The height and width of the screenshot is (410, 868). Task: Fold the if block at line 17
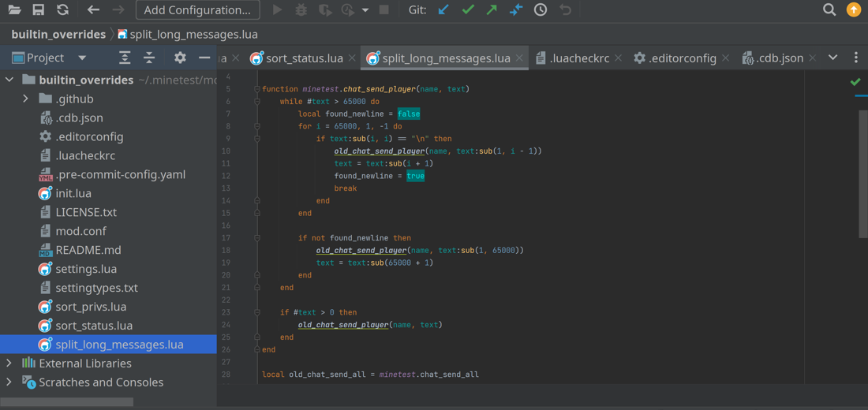(256, 238)
